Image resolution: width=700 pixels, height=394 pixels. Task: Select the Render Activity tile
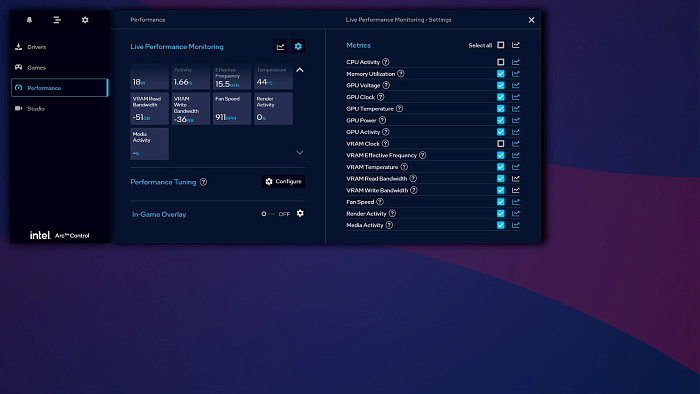point(273,108)
